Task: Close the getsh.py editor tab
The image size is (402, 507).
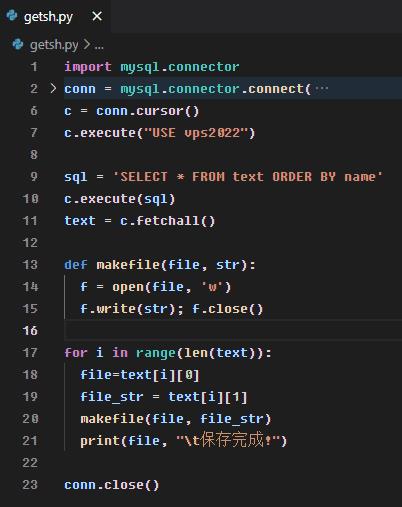Action: click(x=97, y=16)
